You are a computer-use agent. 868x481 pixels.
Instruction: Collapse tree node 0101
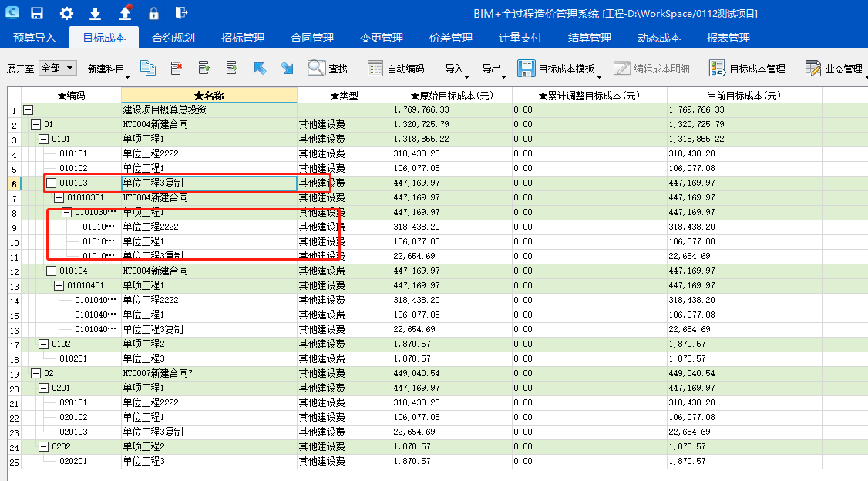click(44, 139)
